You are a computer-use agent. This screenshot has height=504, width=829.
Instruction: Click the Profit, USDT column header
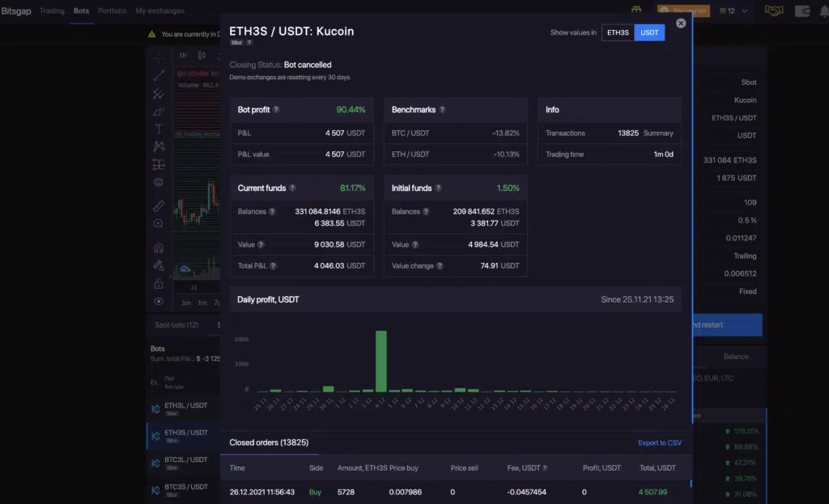point(602,468)
